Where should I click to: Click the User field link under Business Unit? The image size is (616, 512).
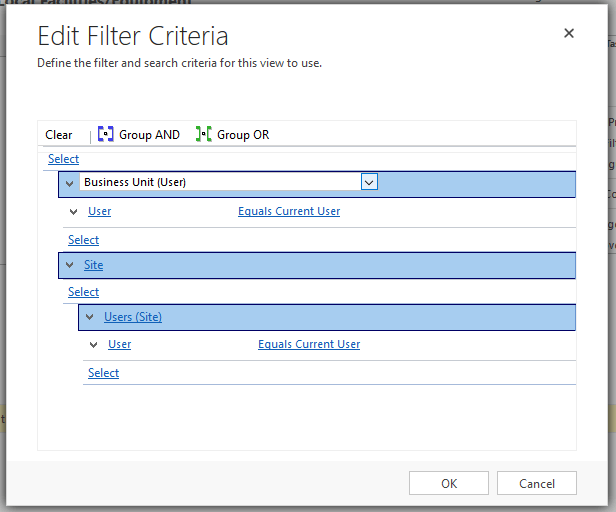(x=99, y=211)
